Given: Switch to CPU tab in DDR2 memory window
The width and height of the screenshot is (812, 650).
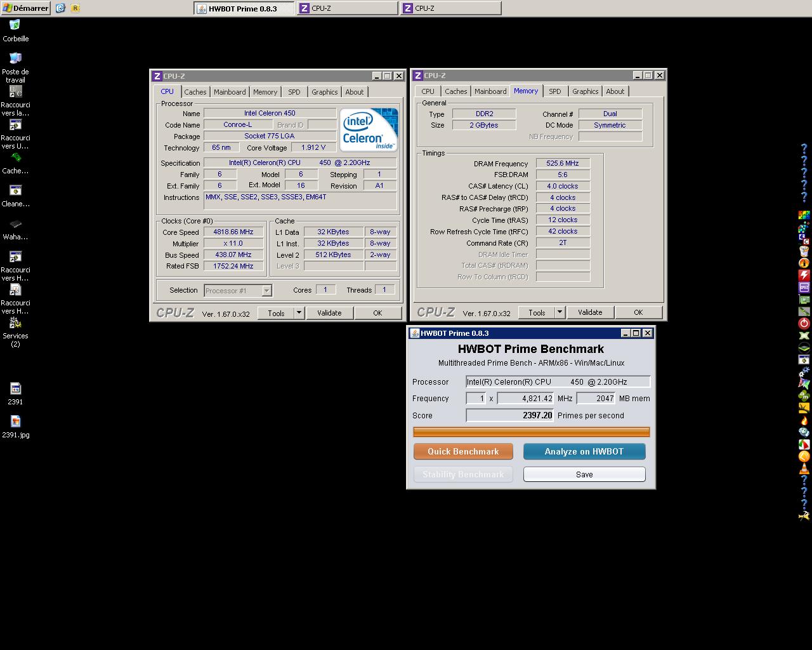Looking at the screenshot, I should coord(428,91).
